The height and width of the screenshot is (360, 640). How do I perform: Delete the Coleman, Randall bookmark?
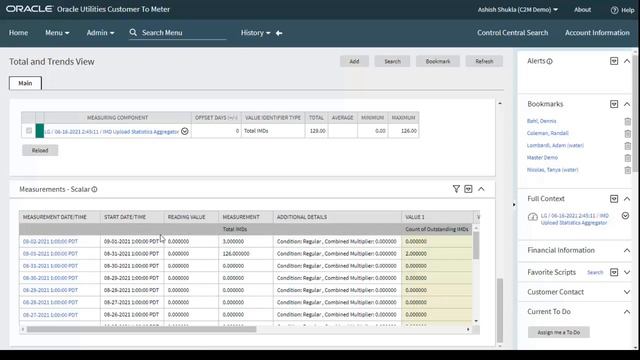628,133
